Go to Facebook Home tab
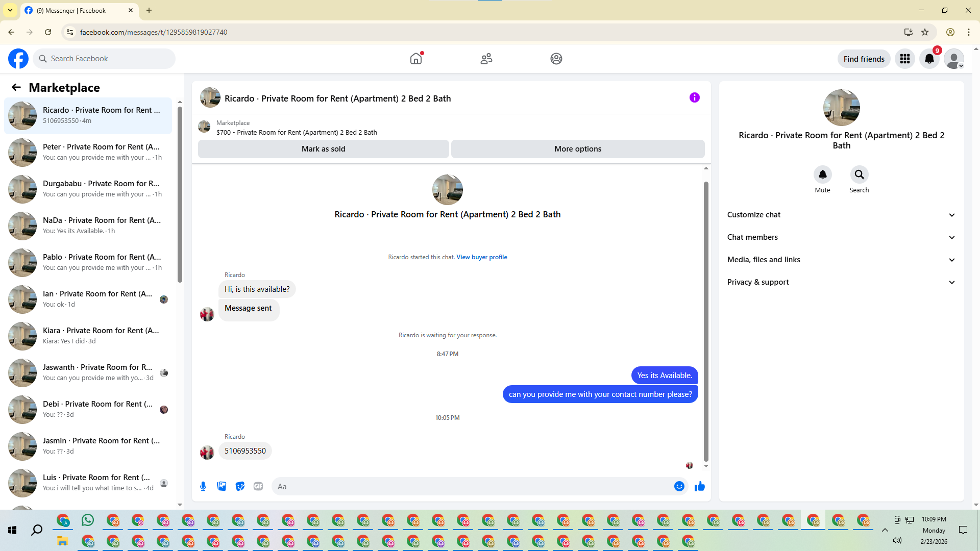The image size is (980, 551). pyautogui.click(x=416, y=59)
